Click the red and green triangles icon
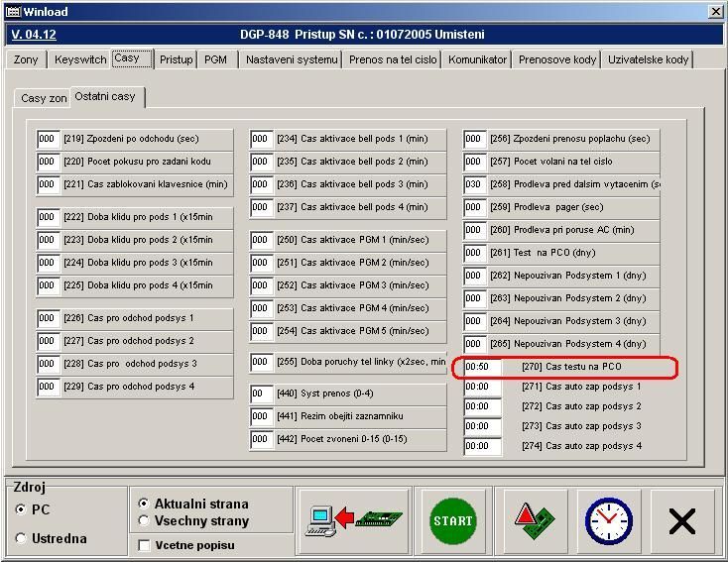728x562 pixels. (x=535, y=519)
